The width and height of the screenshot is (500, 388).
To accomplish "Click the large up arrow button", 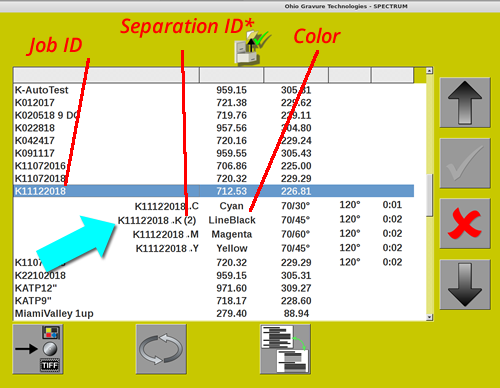I will point(465,103).
